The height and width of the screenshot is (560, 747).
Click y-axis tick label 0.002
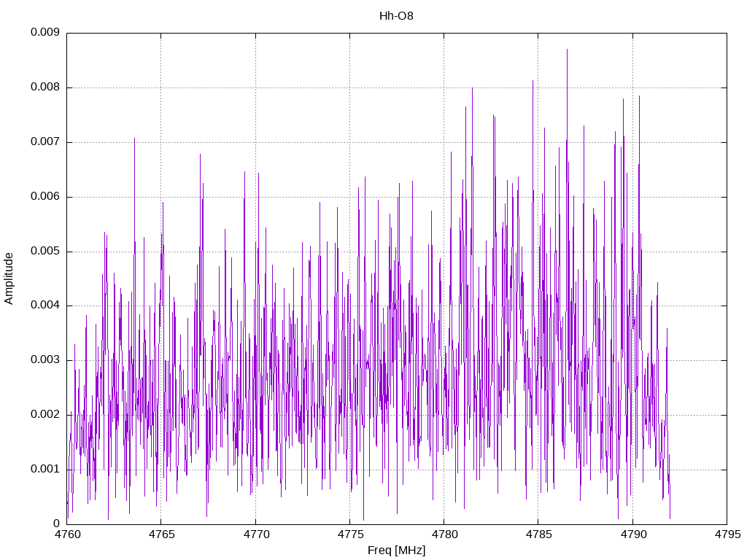click(45, 415)
